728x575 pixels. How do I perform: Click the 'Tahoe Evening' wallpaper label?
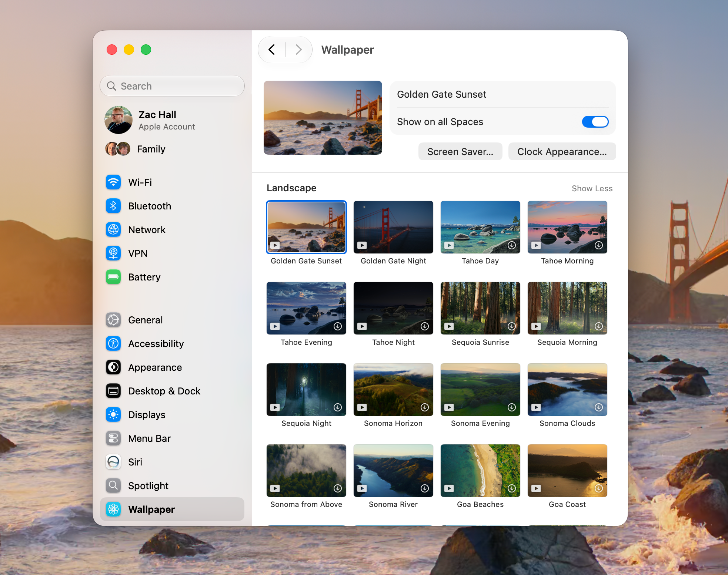coord(306,342)
